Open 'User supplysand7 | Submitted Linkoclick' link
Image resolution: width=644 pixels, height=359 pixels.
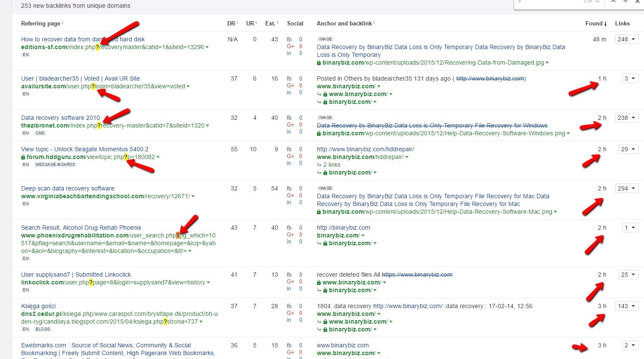coord(76,275)
